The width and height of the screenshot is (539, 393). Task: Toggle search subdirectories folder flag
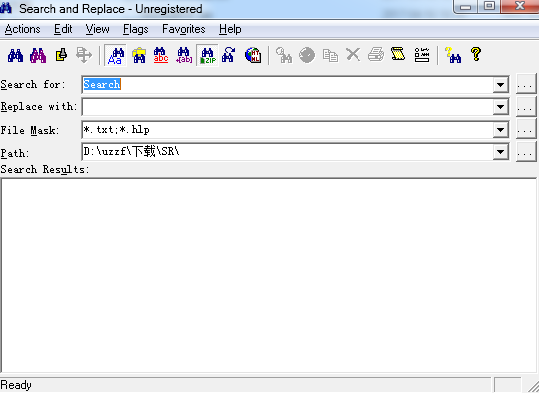[139, 55]
